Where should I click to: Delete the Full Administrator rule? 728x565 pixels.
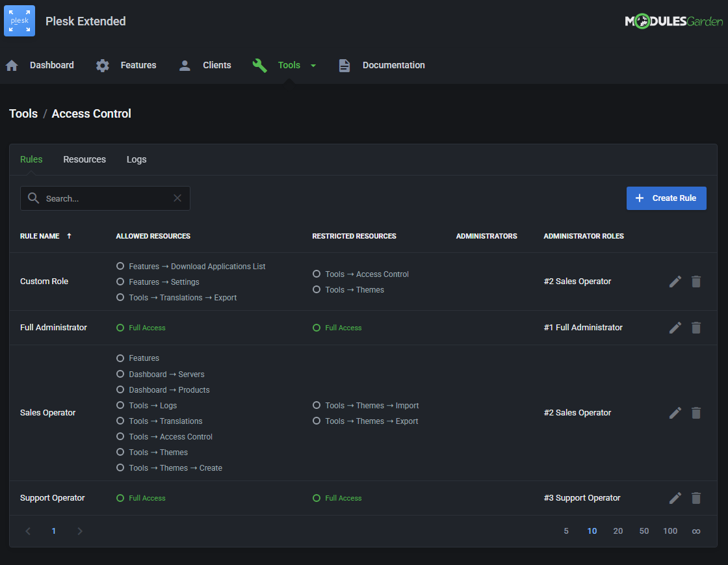click(x=696, y=328)
